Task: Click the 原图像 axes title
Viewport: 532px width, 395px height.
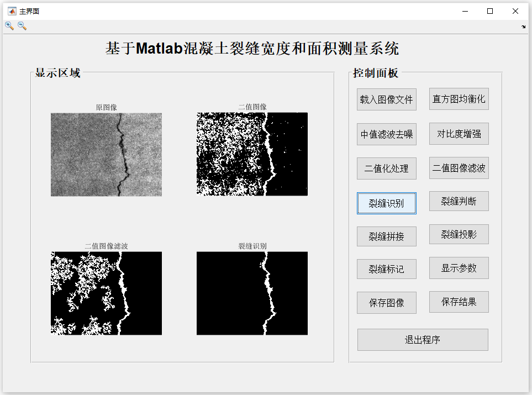Action: pos(106,107)
